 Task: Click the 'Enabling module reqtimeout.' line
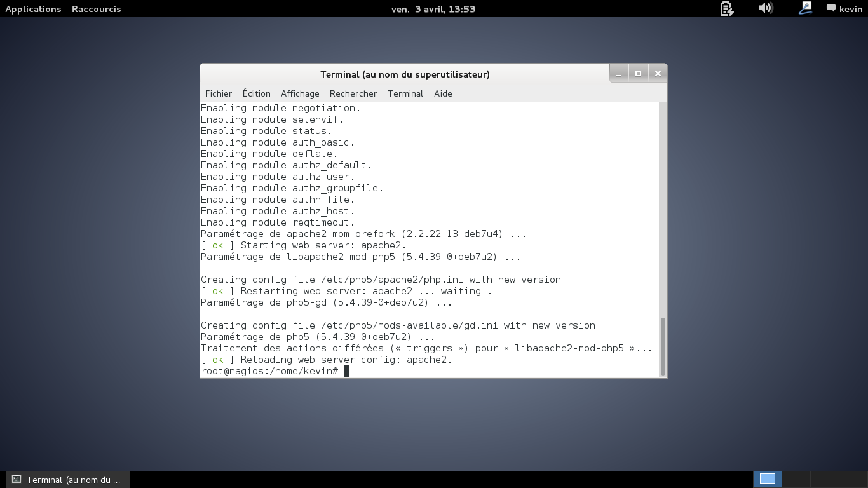click(278, 222)
